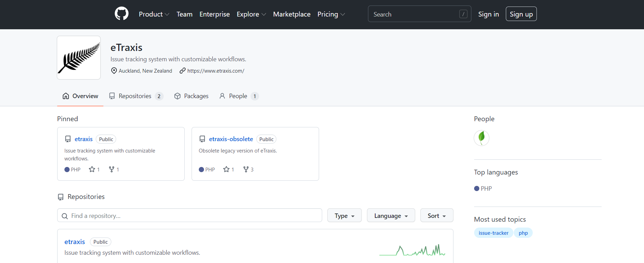Open the eTraxis fern avatar image
Image resolution: width=644 pixels, height=263 pixels.
(x=79, y=58)
